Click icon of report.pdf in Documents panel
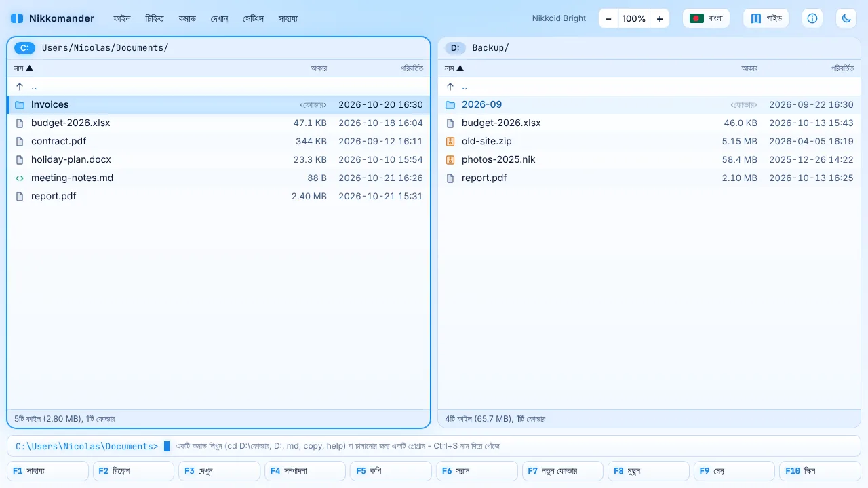868x488 pixels. pyautogui.click(x=20, y=197)
